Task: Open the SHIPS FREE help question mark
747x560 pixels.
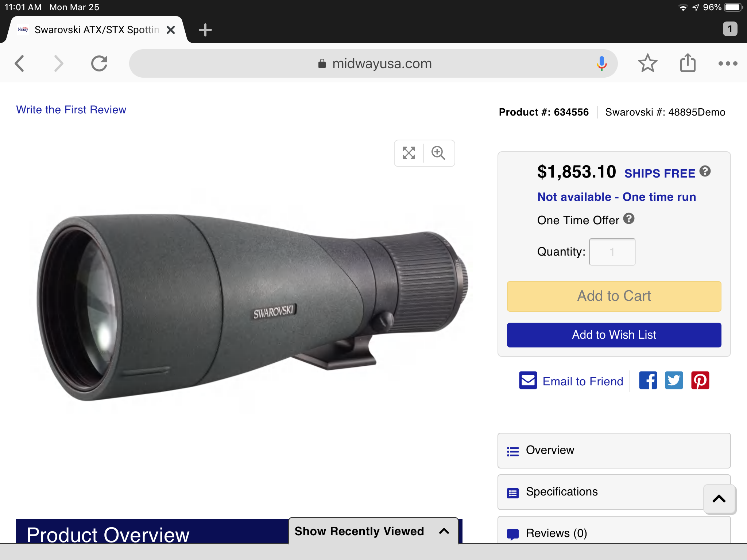Action: coord(705,171)
